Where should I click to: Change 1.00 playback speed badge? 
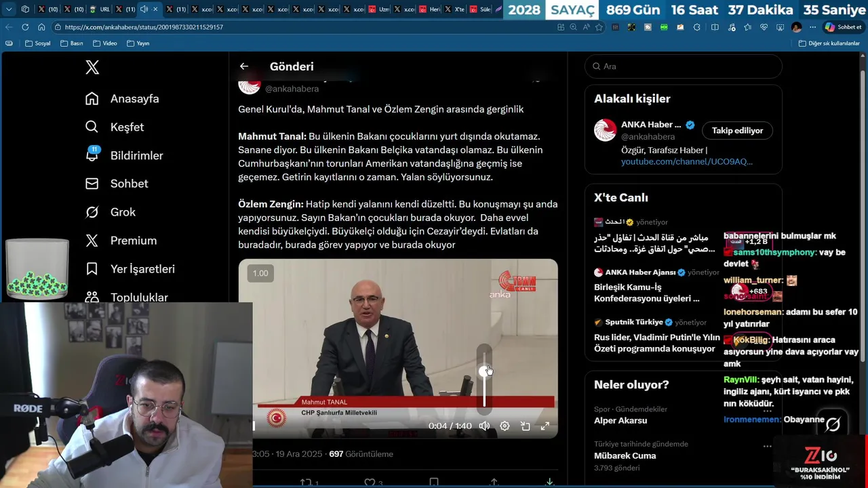[260, 273]
